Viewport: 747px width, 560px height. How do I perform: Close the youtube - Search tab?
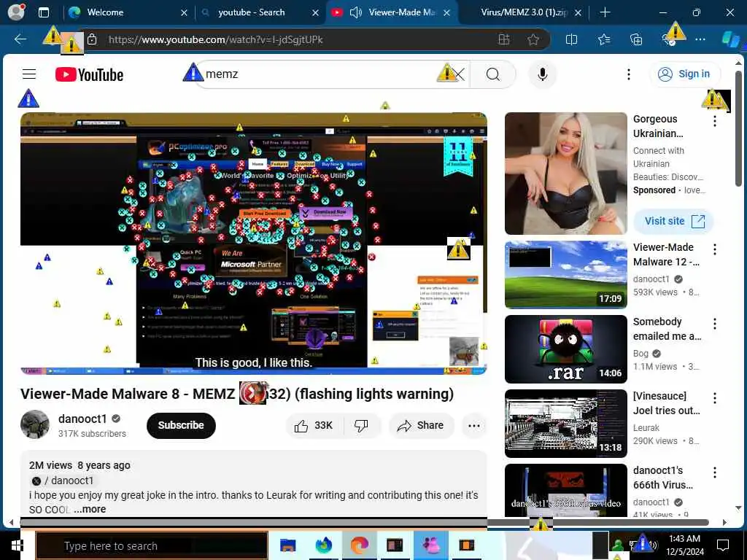point(315,13)
